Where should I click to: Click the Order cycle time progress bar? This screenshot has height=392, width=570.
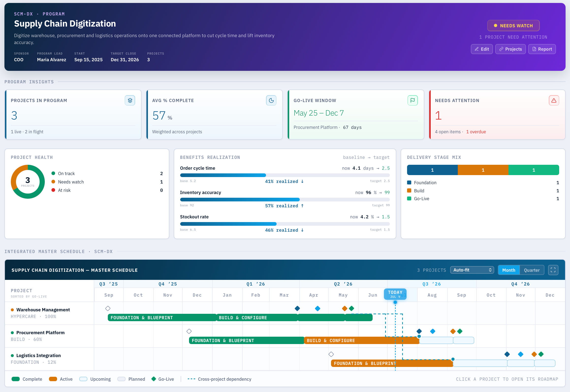(x=285, y=175)
